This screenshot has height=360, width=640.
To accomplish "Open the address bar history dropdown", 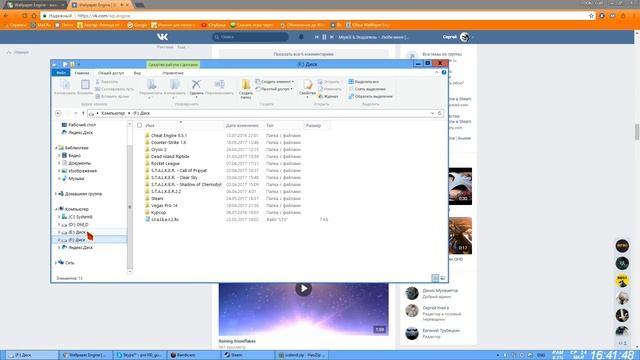I will 432,113.
